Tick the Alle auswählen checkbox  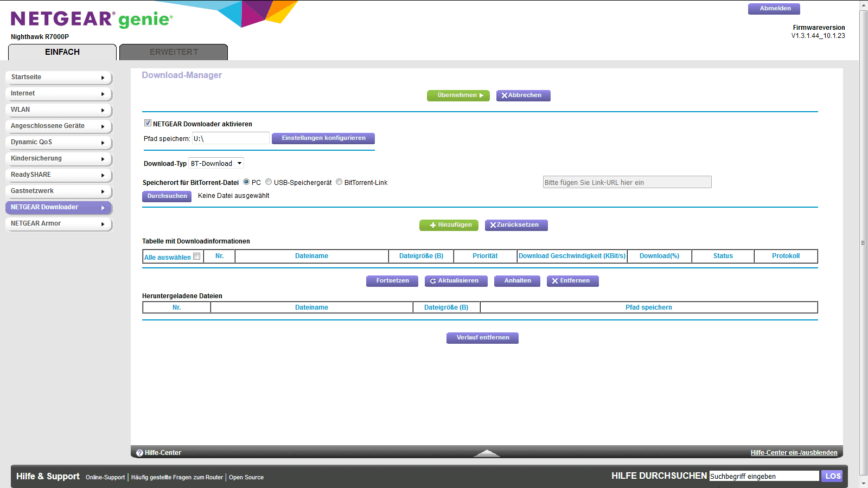[x=197, y=256]
